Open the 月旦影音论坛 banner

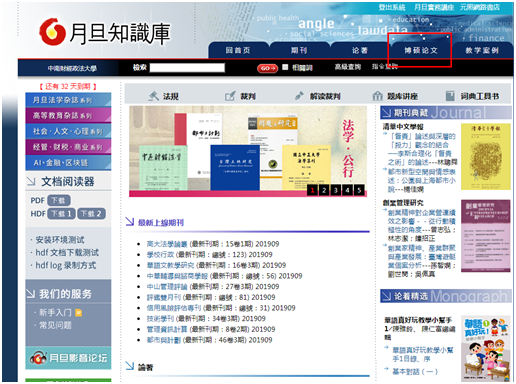[68, 358]
